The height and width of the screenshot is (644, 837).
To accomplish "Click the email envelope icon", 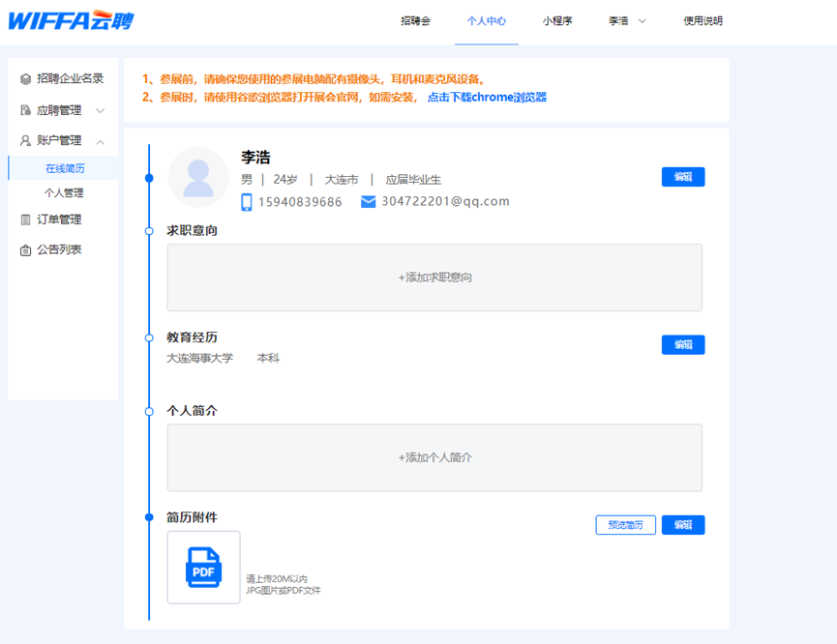I will 368,202.
